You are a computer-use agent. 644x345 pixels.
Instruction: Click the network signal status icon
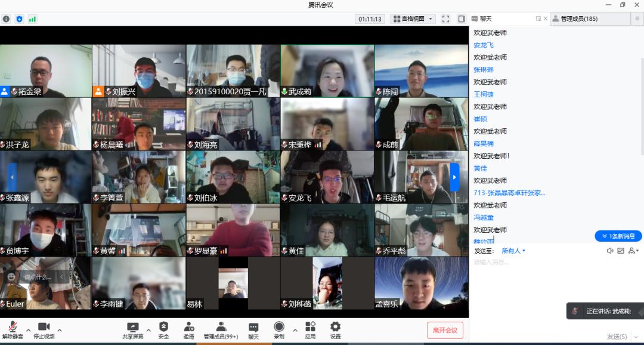click(x=32, y=19)
